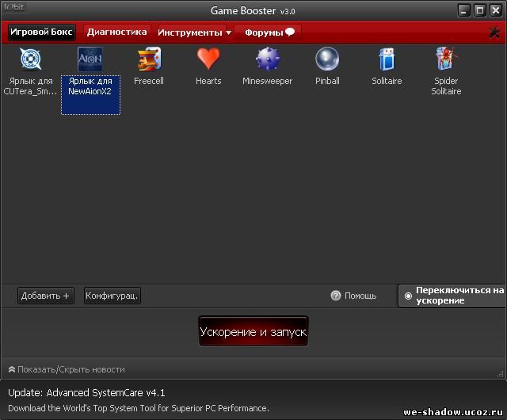The image size is (507, 420).
Task: Click the Ускорение и запуск button
Action: (x=253, y=332)
